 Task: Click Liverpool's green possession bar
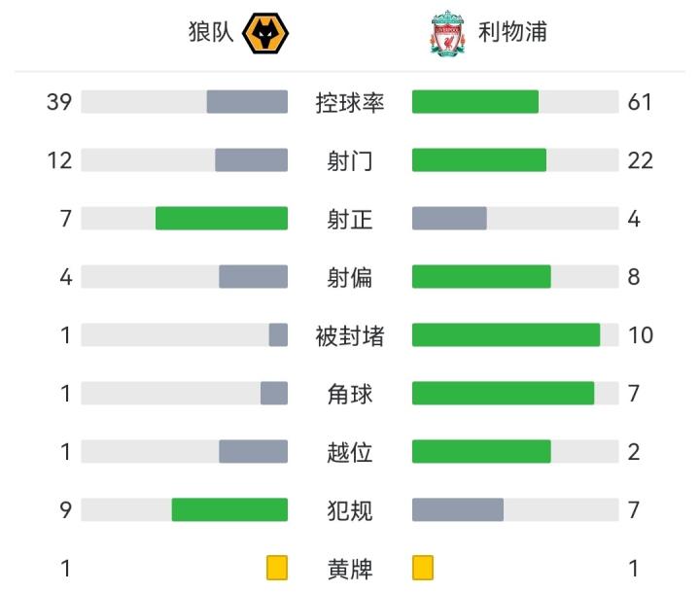pyautogui.click(x=475, y=102)
